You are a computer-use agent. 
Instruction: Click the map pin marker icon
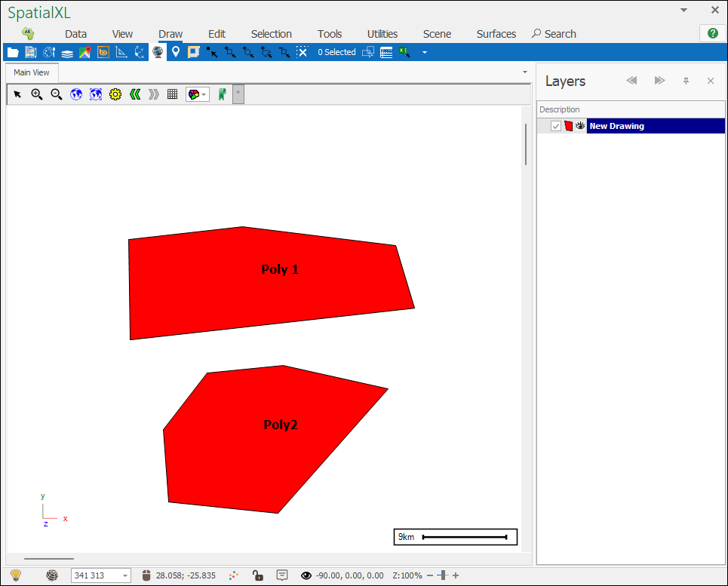[176, 52]
